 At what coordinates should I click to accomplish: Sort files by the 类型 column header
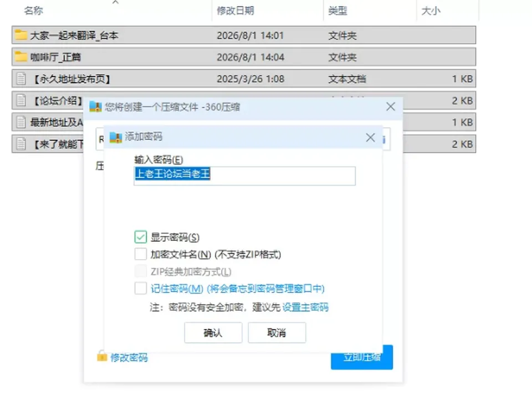pyautogui.click(x=337, y=11)
